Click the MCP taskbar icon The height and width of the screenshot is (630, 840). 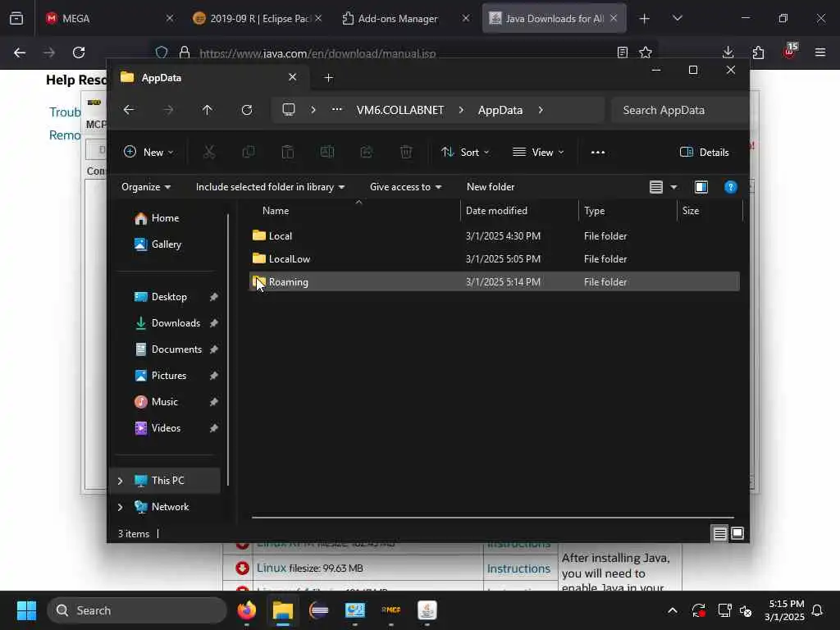tap(391, 610)
